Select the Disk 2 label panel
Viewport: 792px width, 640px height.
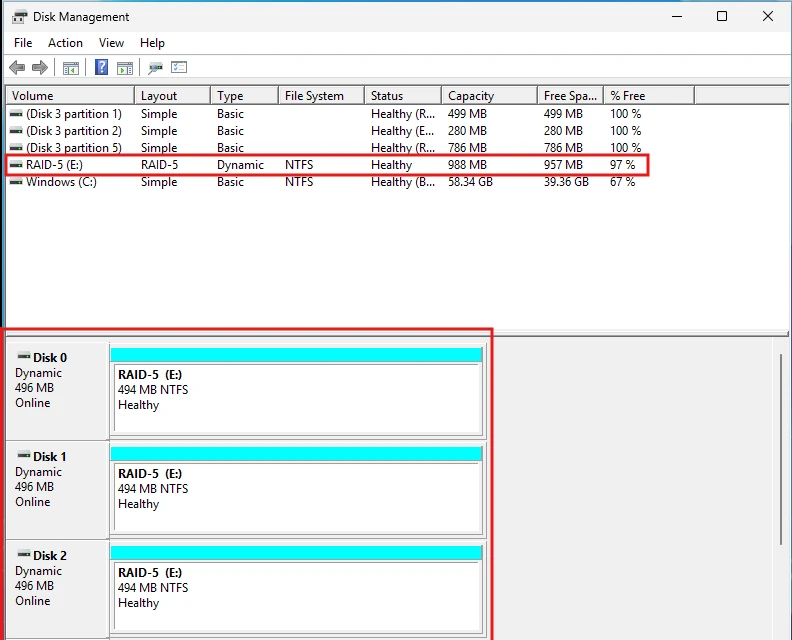[x=57, y=589]
